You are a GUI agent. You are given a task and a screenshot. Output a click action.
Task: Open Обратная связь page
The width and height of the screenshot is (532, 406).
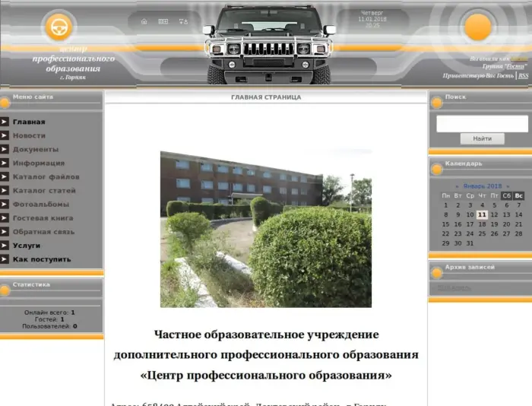coord(44,232)
